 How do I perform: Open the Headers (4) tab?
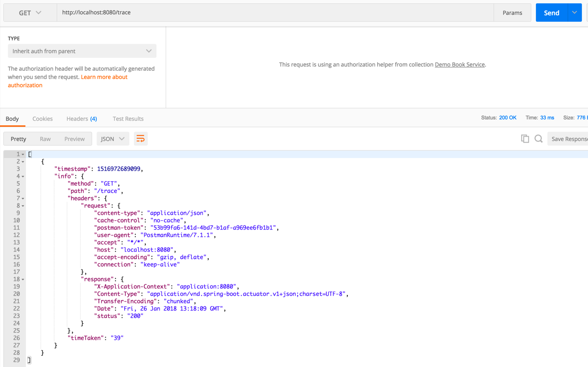[x=81, y=118]
